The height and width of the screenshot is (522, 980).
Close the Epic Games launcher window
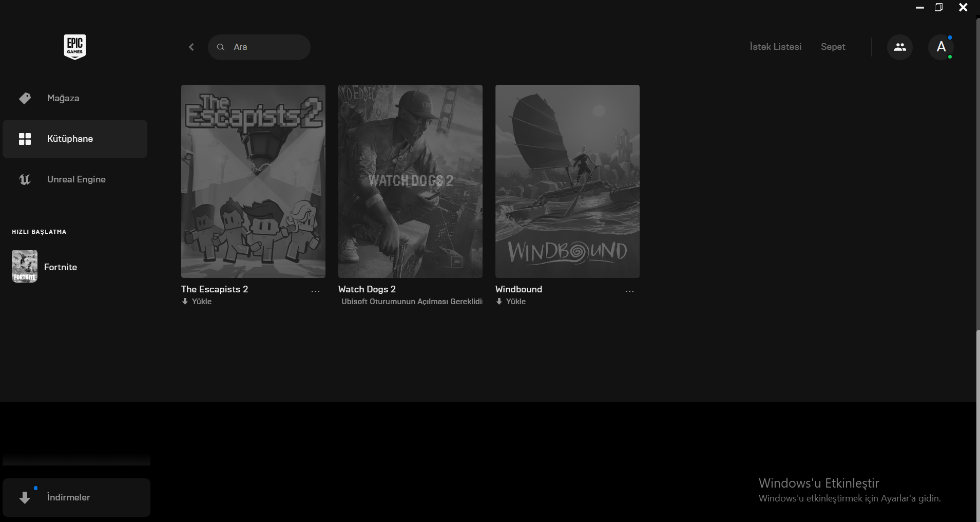pos(963,8)
